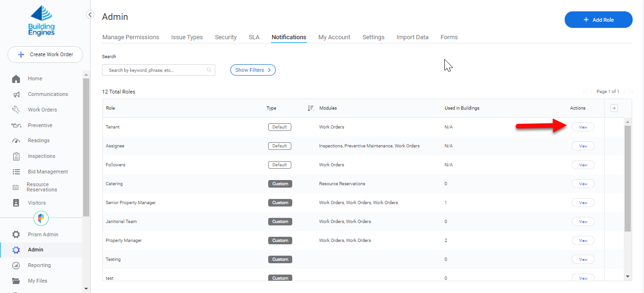Open Communications megaphone icon in sidebar
This screenshot has height=293, width=644.
coord(16,95)
